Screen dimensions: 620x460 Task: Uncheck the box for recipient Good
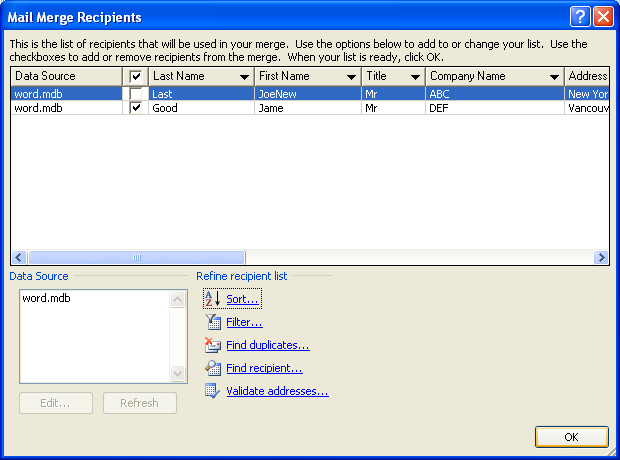(136, 108)
